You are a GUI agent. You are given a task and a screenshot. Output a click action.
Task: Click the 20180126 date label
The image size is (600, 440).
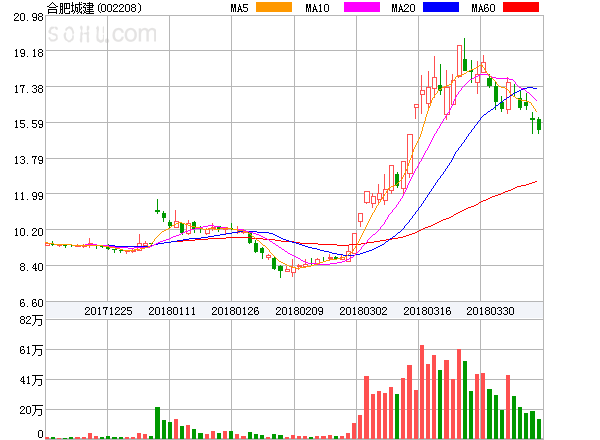pos(235,311)
